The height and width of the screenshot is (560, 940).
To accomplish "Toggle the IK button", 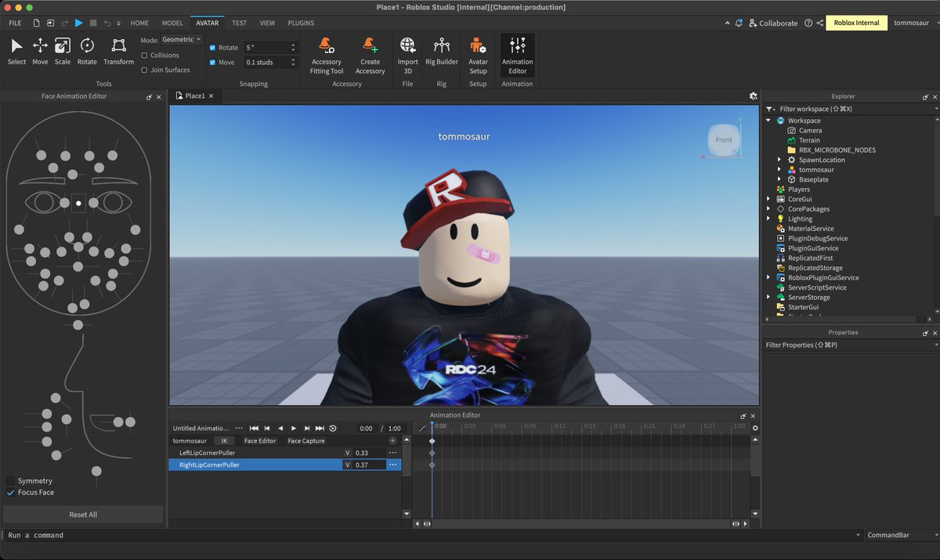I will pos(224,441).
